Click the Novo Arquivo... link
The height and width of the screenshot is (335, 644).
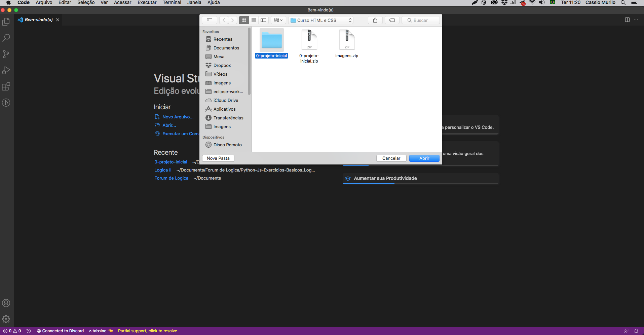click(x=178, y=117)
